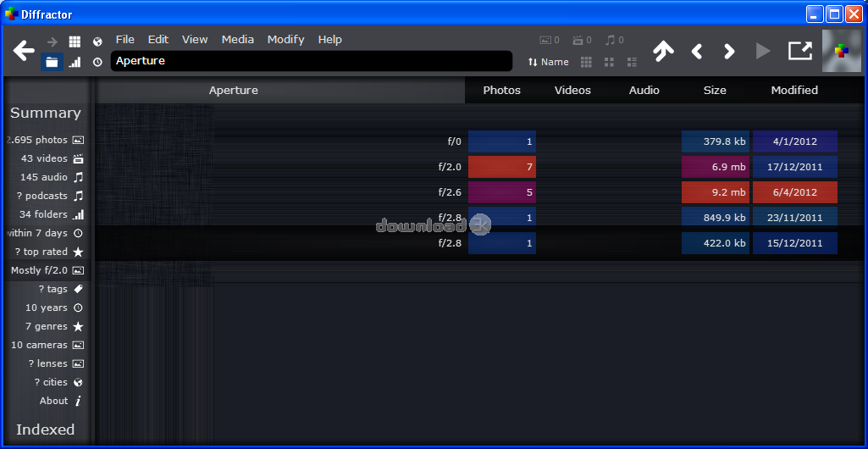Click the share/export arrow icon

800,50
